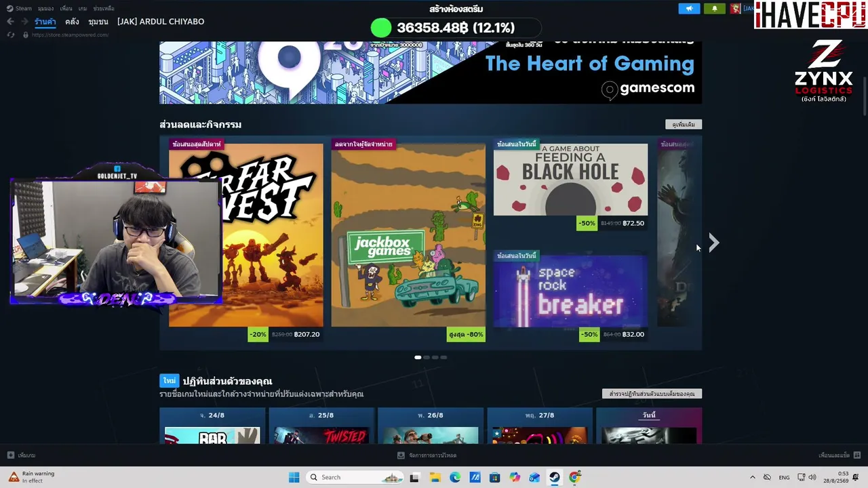Go forward with the Steam forward arrow
Image resolution: width=868 pixels, height=488 pixels.
point(24,22)
